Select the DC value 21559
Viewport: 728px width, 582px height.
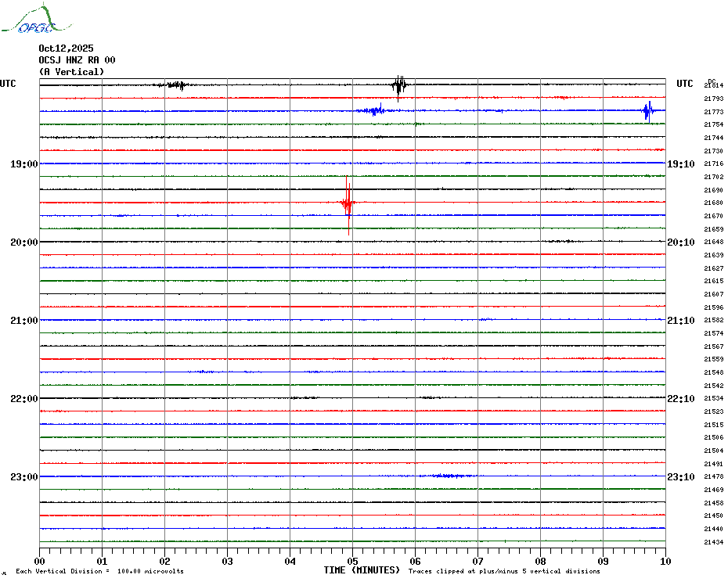click(x=714, y=359)
